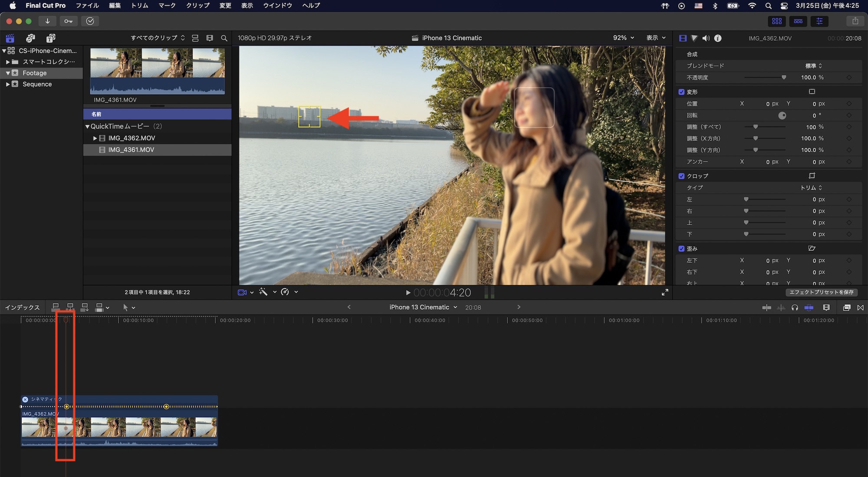This screenshot has height=477, width=868.
Task: Open the background tasks checkmark icon
Action: (90, 21)
